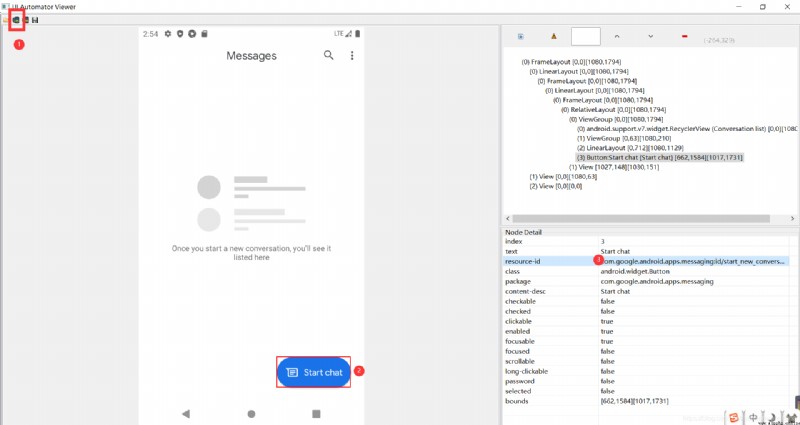Click the compressed device screenshot toolbar icon
The height and width of the screenshot is (425, 800).
pos(26,20)
